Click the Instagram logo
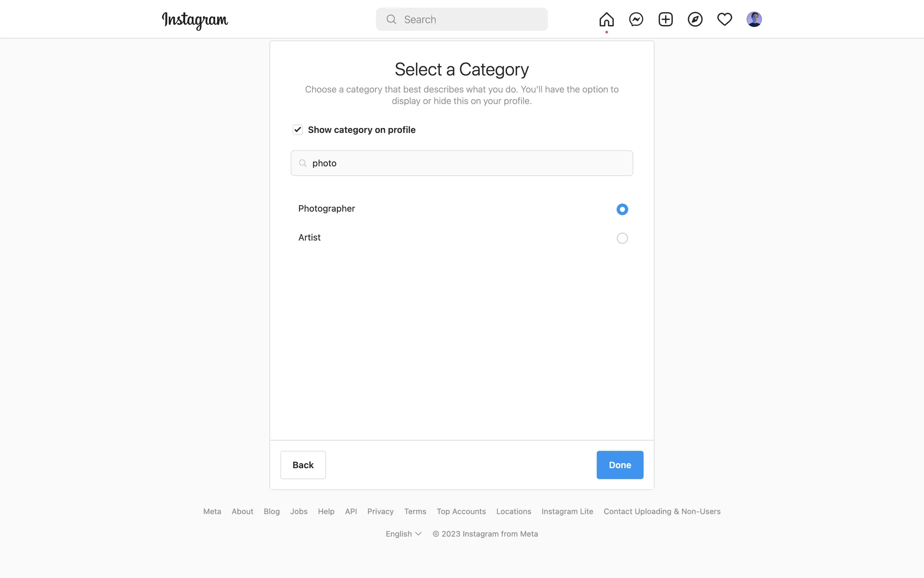The image size is (924, 578). [x=195, y=20]
